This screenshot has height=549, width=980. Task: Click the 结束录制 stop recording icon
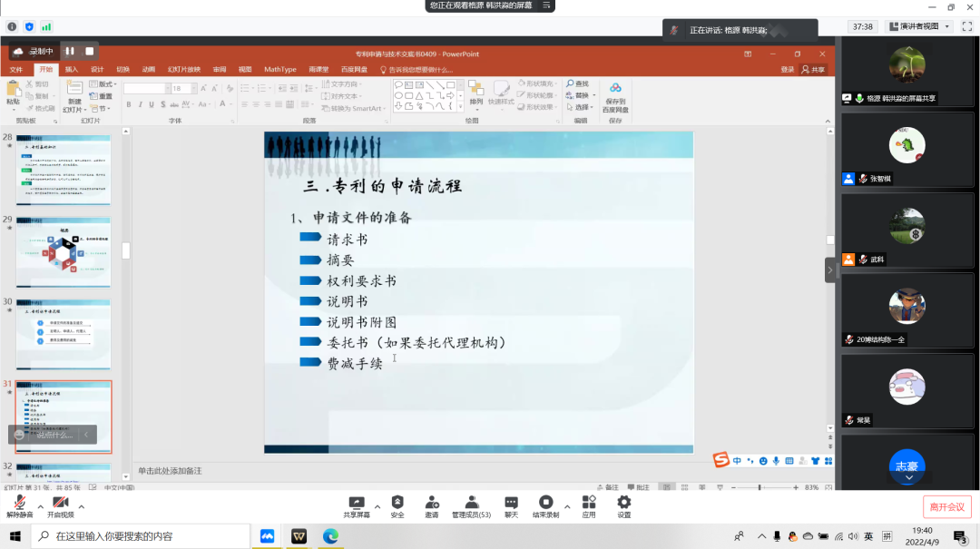(x=545, y=504)
